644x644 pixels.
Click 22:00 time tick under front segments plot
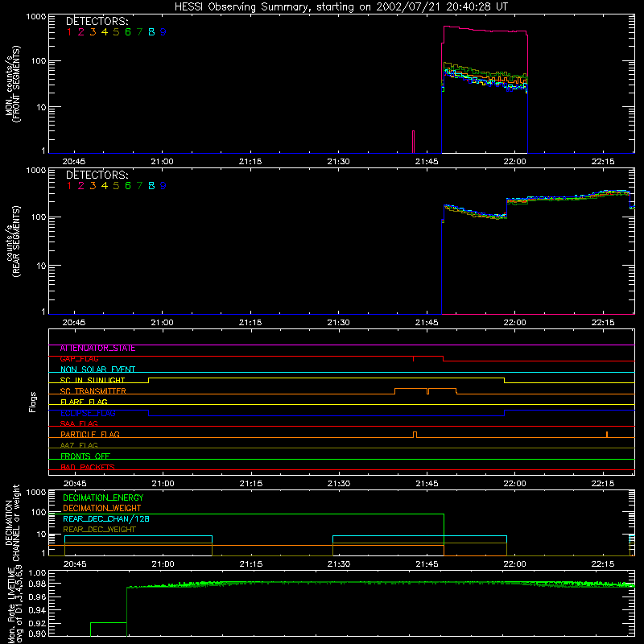[x=514, y=162]
